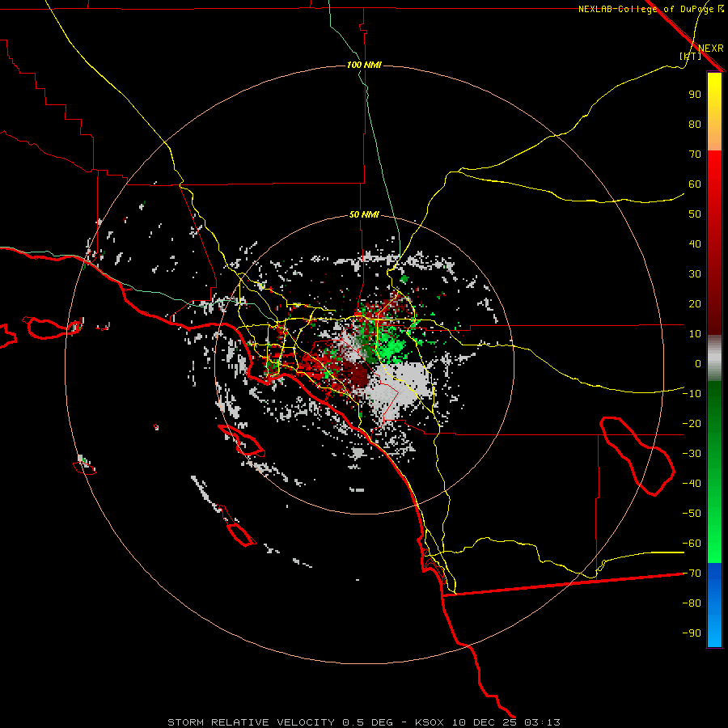Click STORM RELATIVE VELOCITY in bottom caption
728x728 pixels.
251,722
